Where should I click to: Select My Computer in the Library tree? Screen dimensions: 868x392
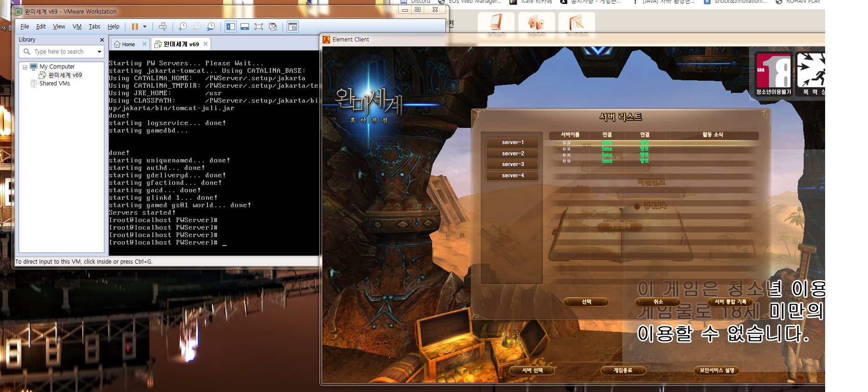pos(57,67)
